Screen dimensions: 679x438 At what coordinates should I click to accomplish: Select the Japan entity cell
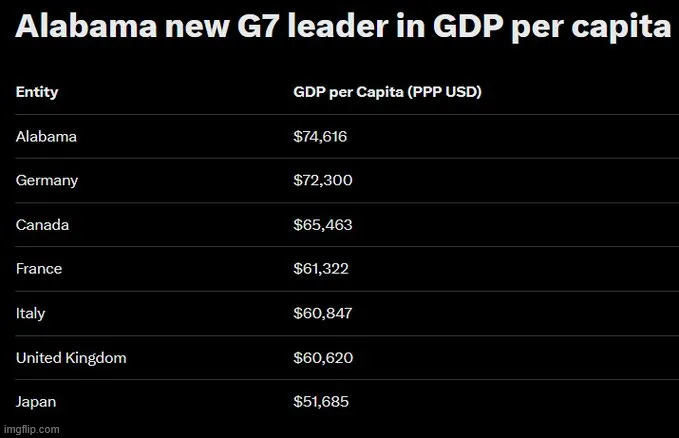click(36, 402)
